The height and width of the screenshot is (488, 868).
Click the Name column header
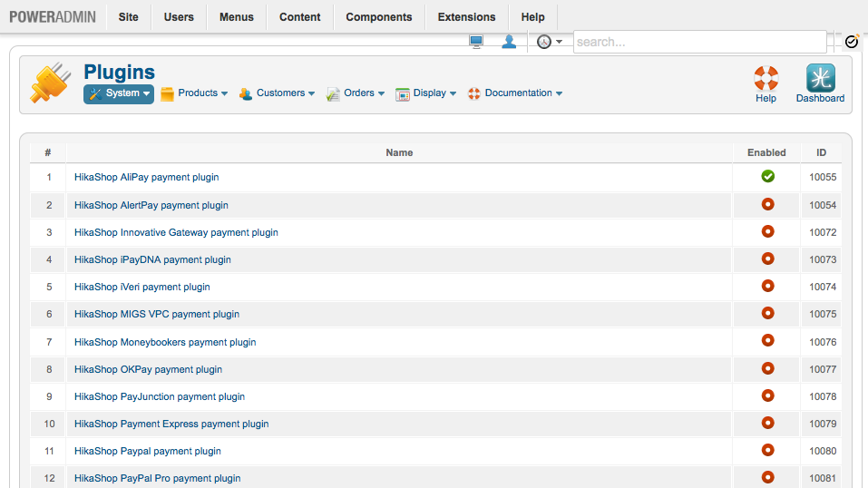pos(399,152)
